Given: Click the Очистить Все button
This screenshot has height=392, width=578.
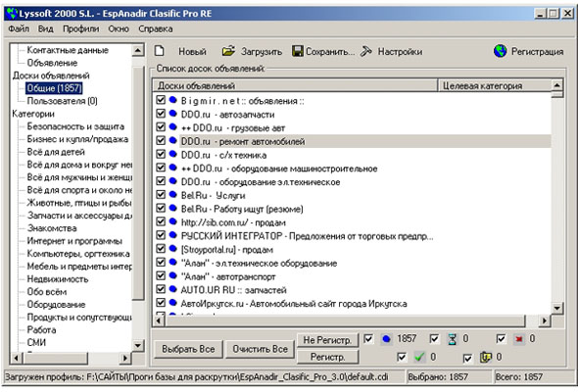Looking at the screenshot, I should tap(260, 349).
